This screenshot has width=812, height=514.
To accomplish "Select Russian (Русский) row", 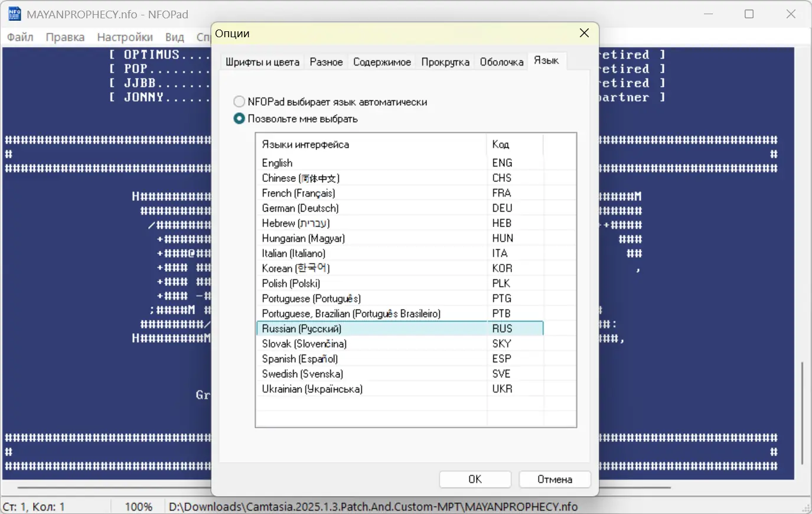I will (400, 328).
